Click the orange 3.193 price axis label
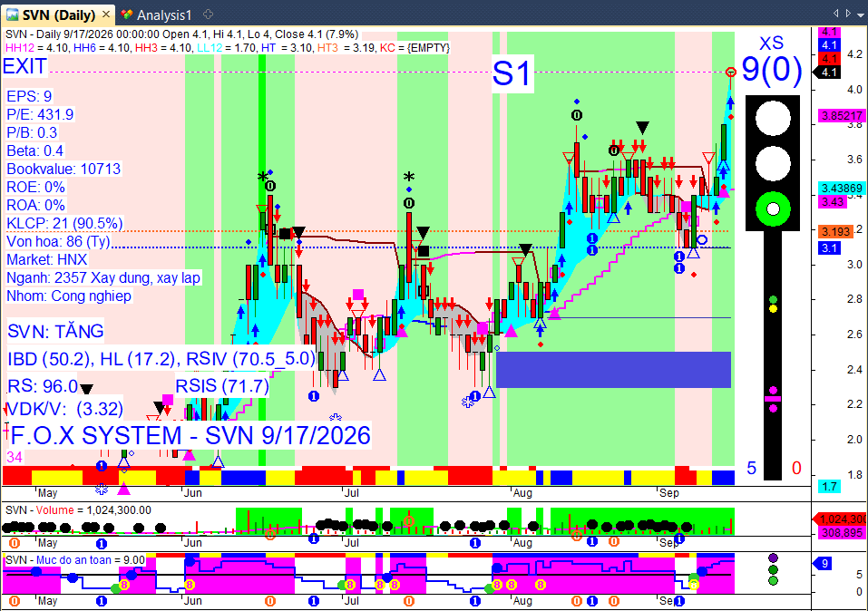This screenshot has height=611, width=868. 835,231
